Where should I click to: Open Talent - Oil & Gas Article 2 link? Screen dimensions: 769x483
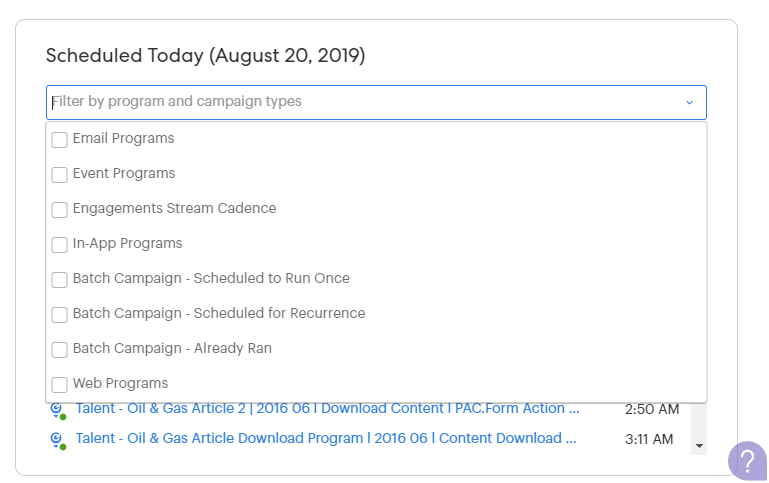(x=327, y=408)
